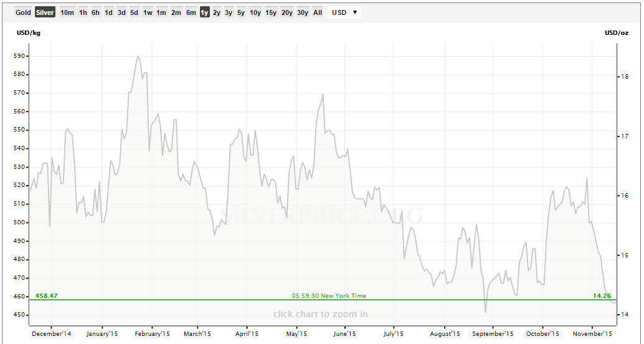Viewport: 644px width, 344px height.
Task: Show All available price history
Action: 318,12
